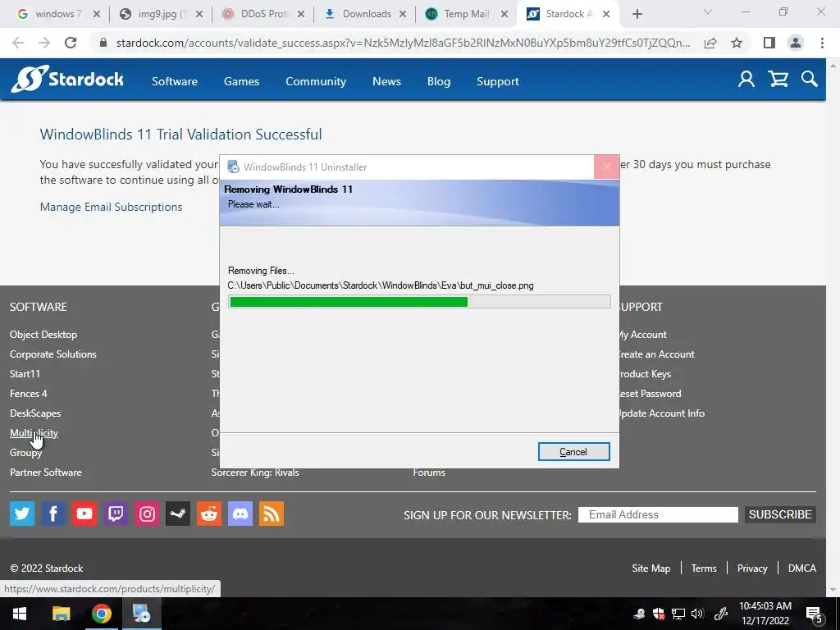Cancel the WindowBlinds 11 uninstallation
Viewport: 840px width, 630px height.
coord(573,452)
